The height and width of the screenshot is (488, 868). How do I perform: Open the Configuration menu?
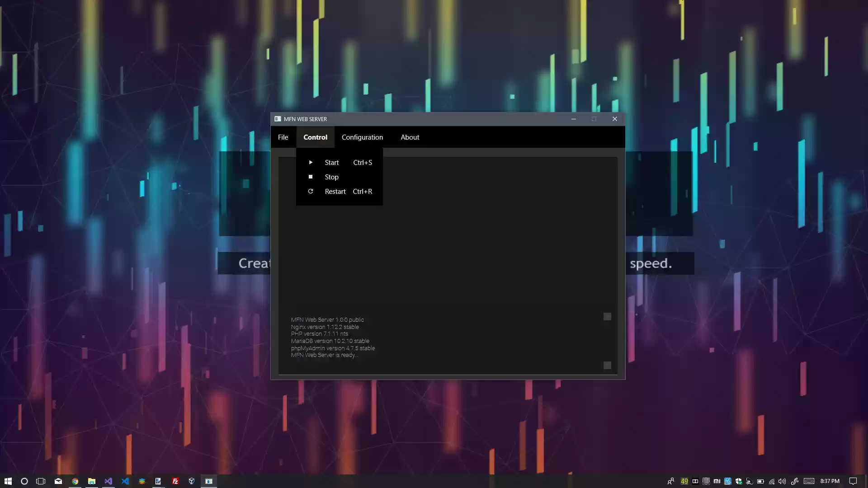[362, 137]
